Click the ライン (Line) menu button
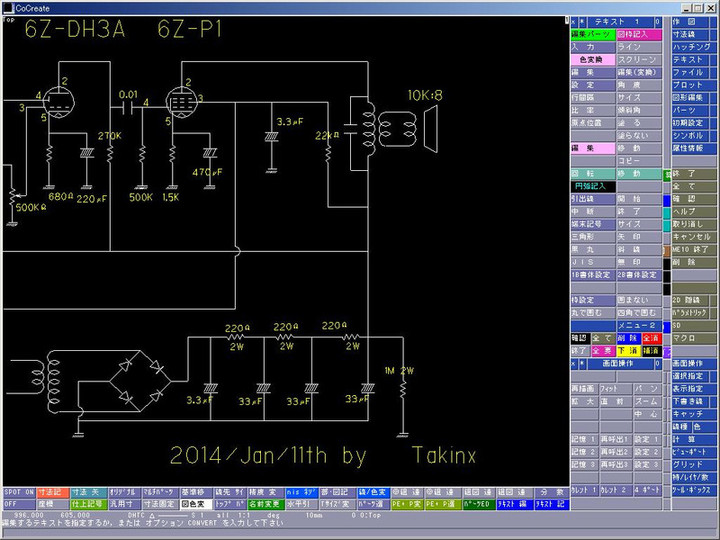 (638, 47)
